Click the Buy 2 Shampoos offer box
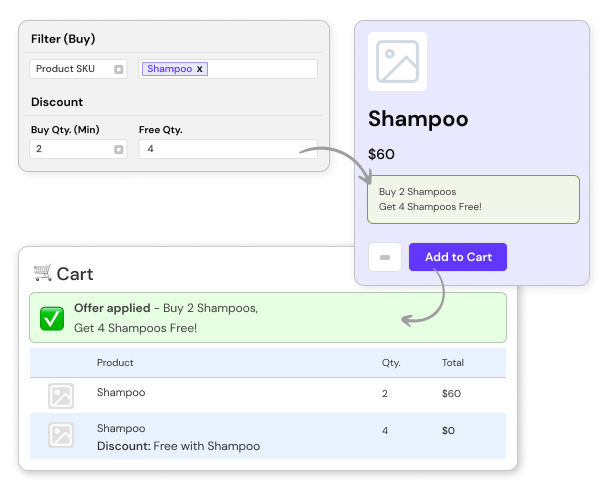Image resolution: width=610 pixels, height=500 pixels. point(473,199)
